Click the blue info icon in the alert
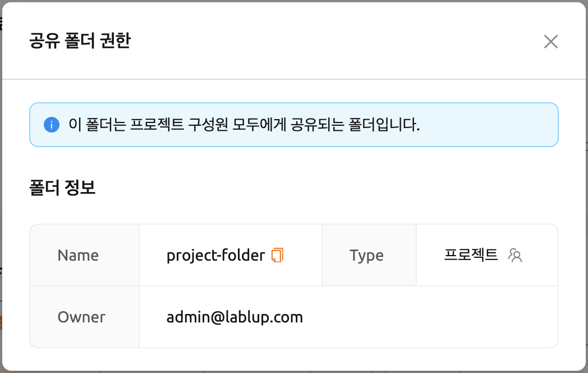This screenshot has width=588, height=373. pyautogui.click(x=52, y=125)
